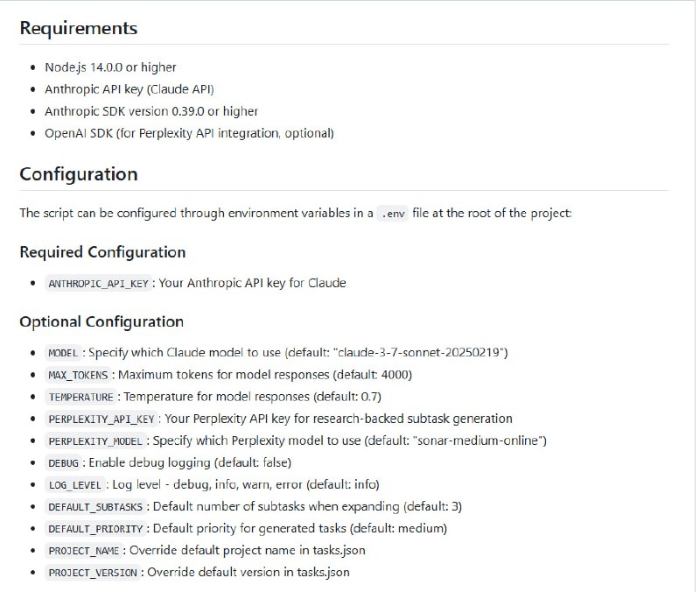Click the LOG_LEVEL code label

click(x=77, y=484)
